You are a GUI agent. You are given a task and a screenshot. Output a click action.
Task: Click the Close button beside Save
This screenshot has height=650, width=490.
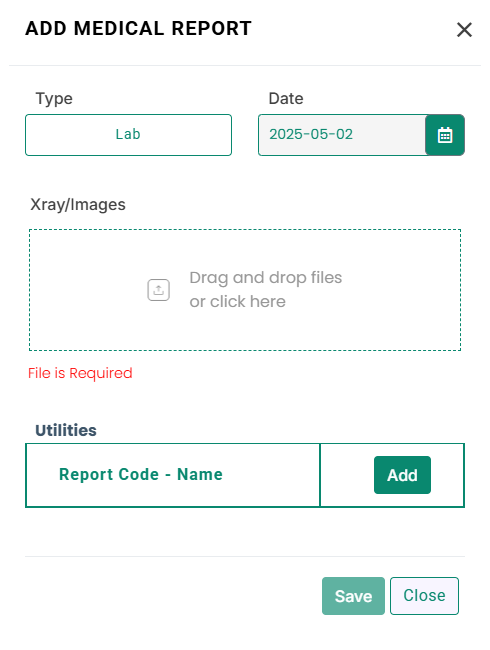click(425, 596)
